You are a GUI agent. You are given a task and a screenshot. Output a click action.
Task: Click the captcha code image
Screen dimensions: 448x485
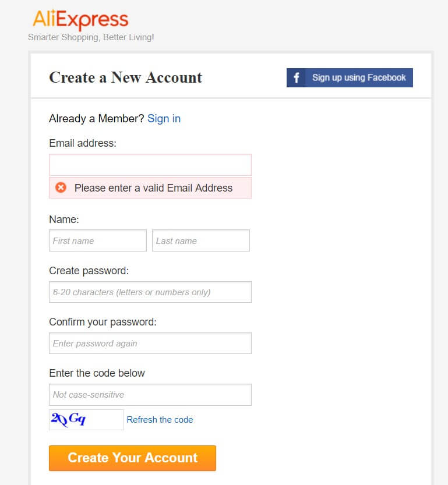pos(86,419)
